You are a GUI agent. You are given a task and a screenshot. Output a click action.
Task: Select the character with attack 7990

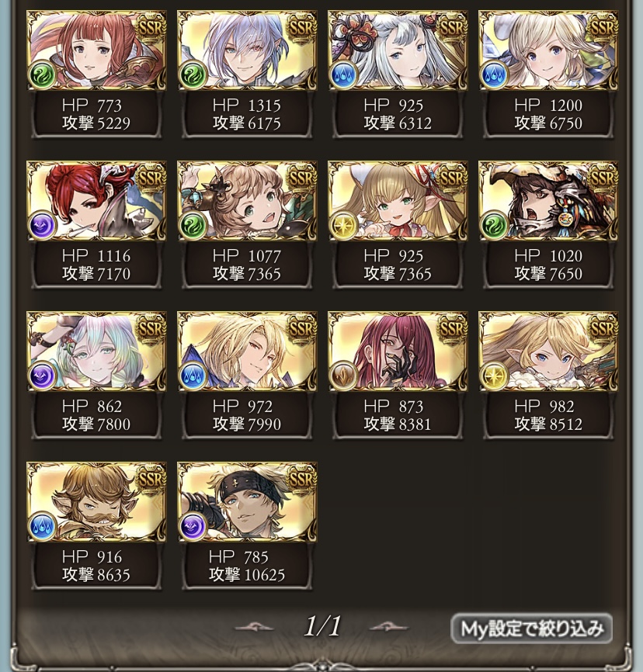[x=247, y=376]
